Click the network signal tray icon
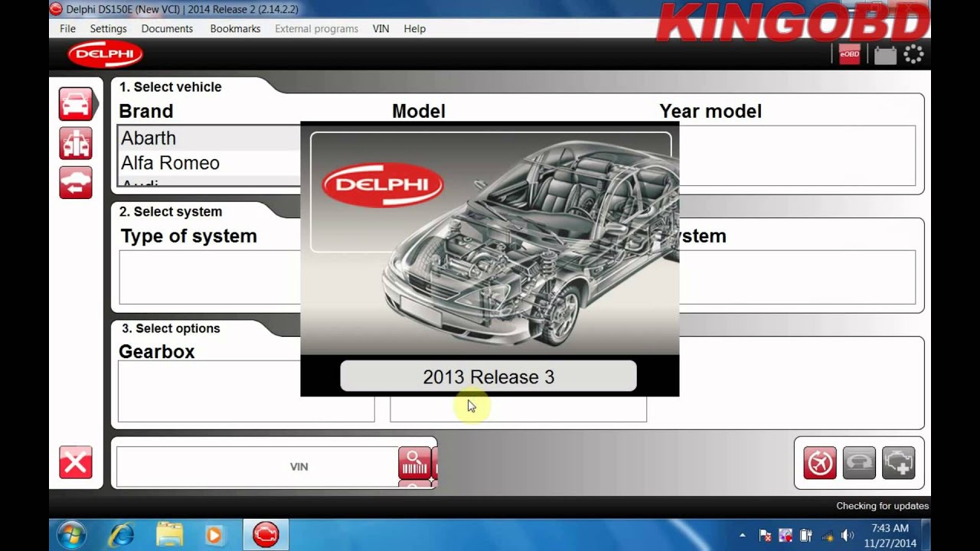Image resolution: width=980 pixels, height=551 pixels. [827, 536]
